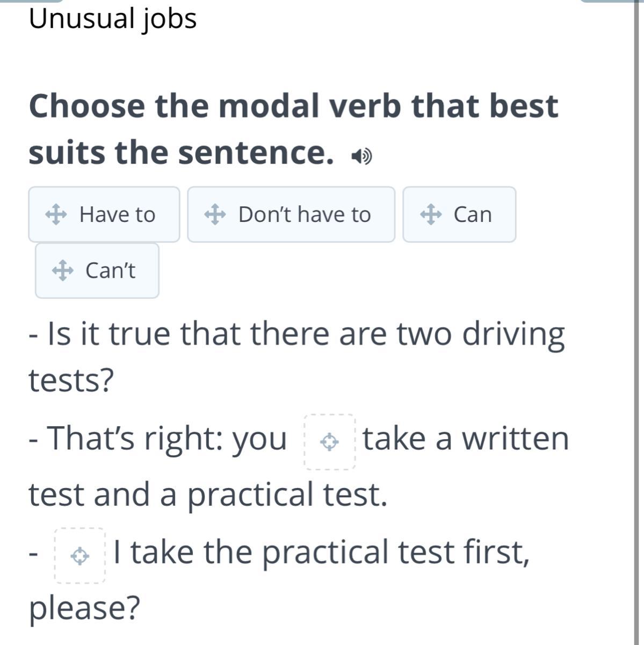
Task: Pick the "Can" answer chip
Action: [472, 214]
